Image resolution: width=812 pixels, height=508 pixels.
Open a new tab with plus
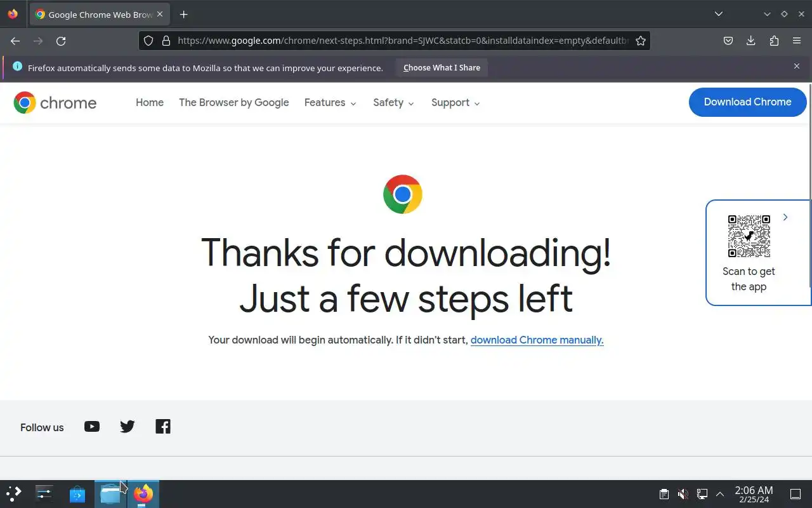pyautogui.click(x=183, y=14)
